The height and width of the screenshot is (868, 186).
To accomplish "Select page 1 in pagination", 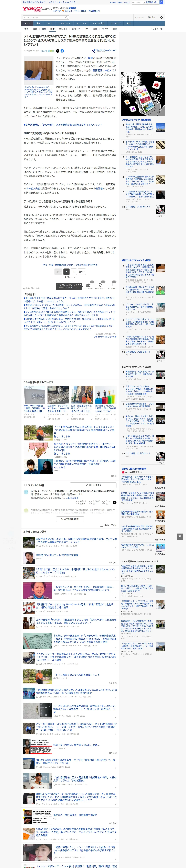I will (x=66, y=272).
